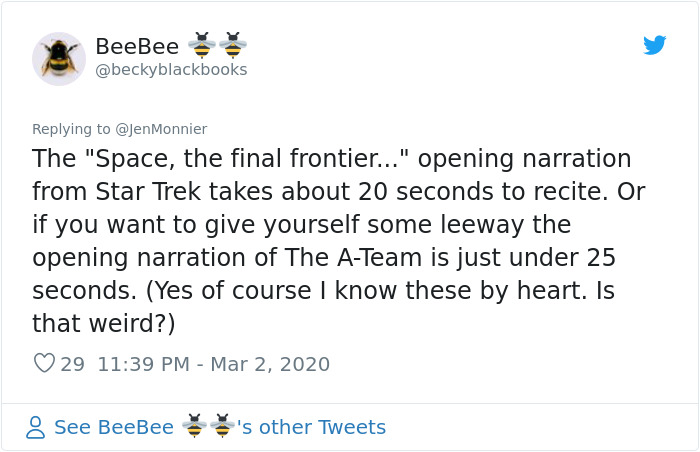Click the like count 29

click(x=72, y=364)
